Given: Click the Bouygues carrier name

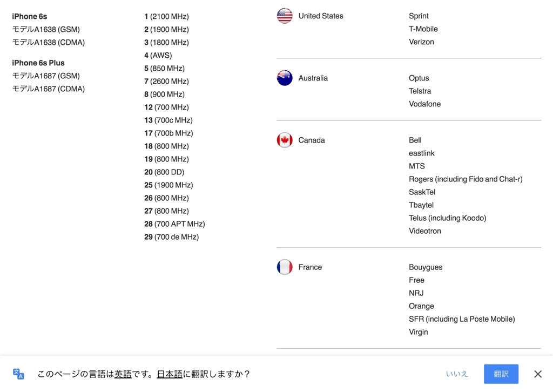Looking at the screenshot, I should 426,267.
